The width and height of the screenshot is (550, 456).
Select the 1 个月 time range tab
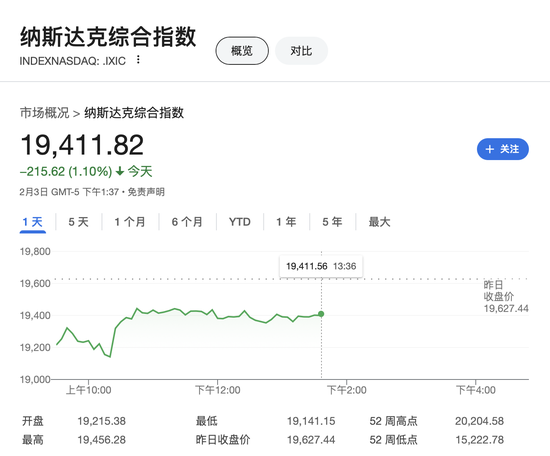click(x=130, y=222)
